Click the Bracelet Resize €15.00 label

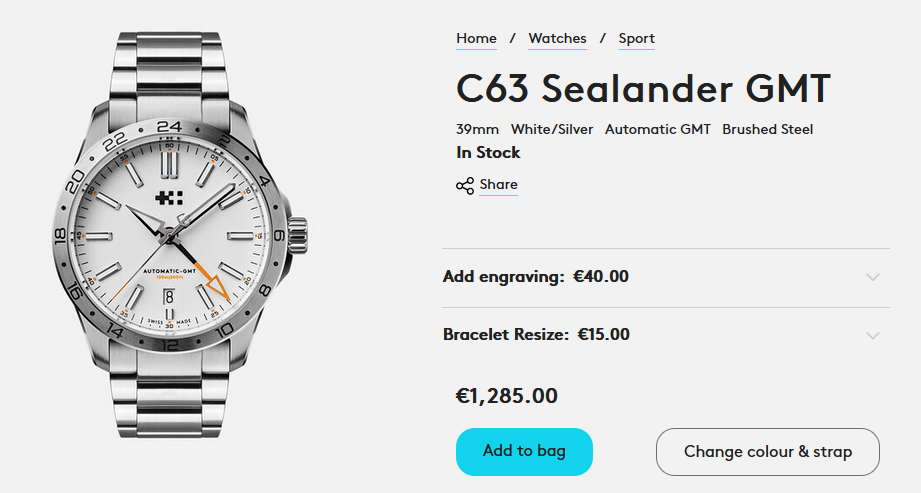click(536, 335)
